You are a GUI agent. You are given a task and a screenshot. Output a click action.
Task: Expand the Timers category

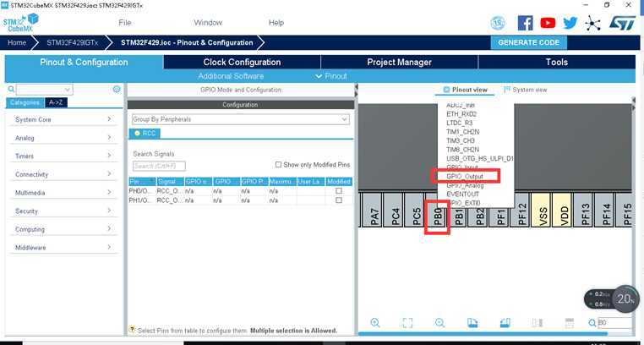[x=63, y=156]
